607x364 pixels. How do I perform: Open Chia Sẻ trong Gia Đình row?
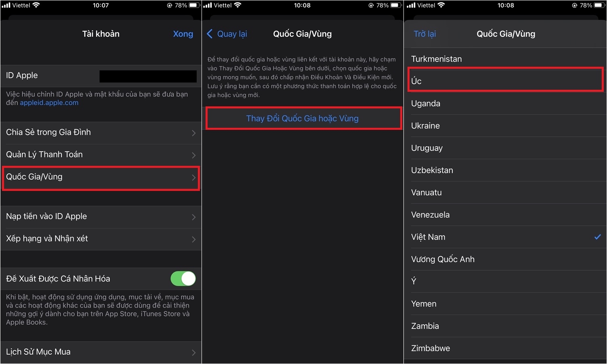tap(101, 133)
